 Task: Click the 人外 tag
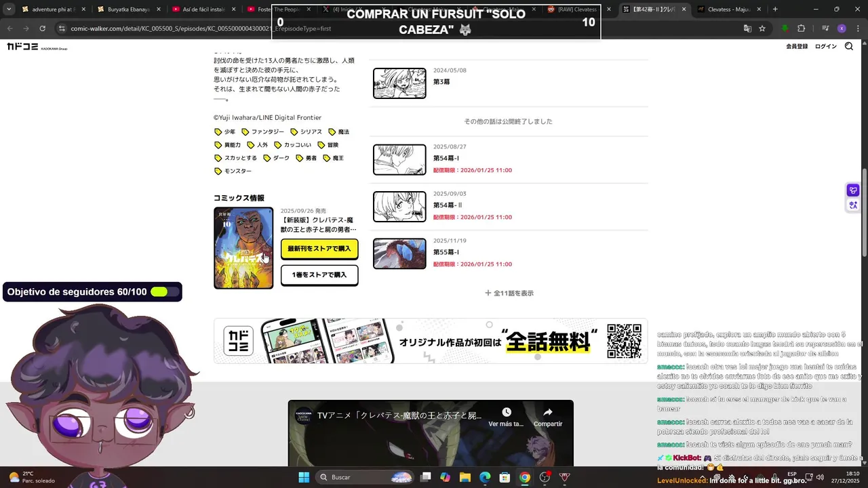point(258,145)
